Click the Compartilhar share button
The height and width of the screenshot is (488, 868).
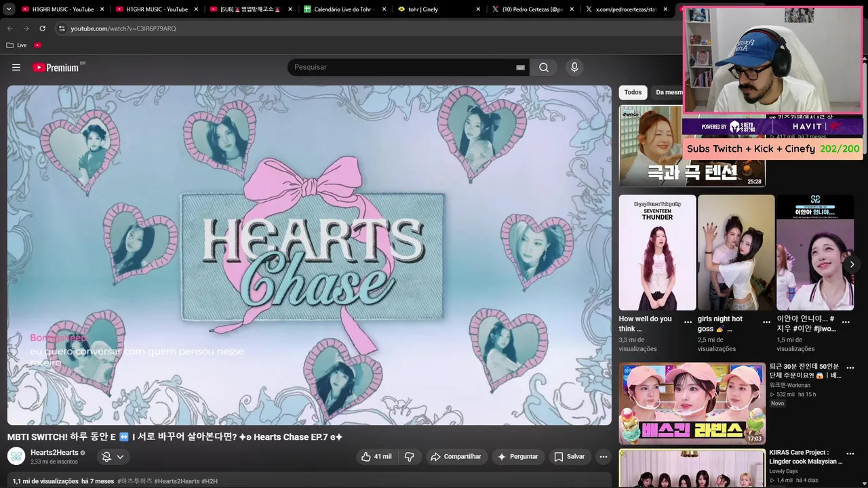(x=456, y=457)
